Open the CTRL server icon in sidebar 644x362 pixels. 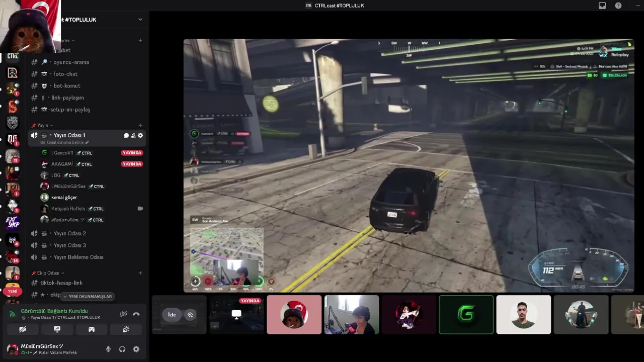pyautogui.click(x=13, y=56)
